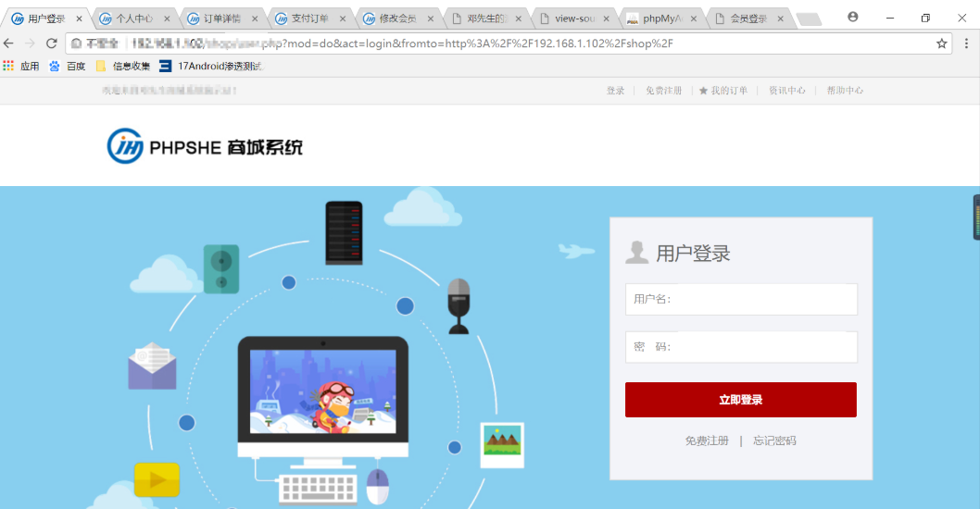This screenshot has width=980, height=509.
Task: Click 免费注册 below the login button
Action: tap(707, 441)
